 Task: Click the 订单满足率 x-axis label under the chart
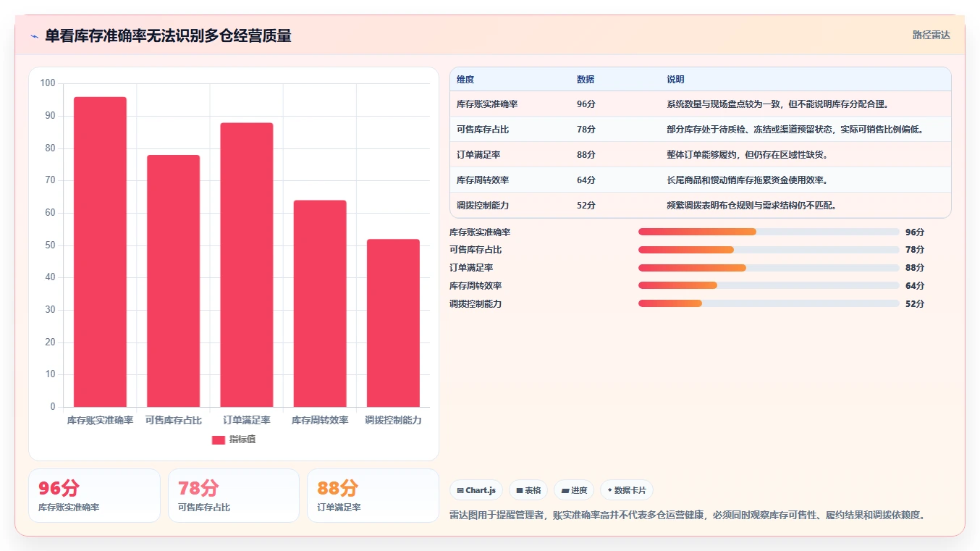point(247,420)
